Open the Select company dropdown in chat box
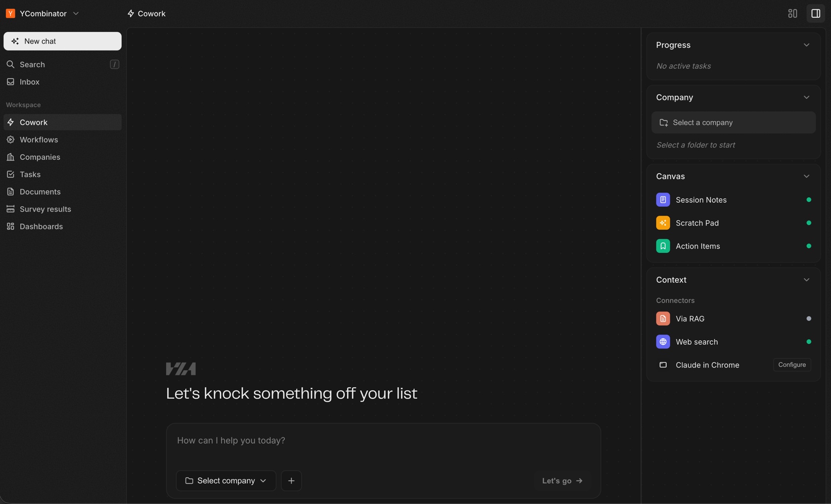 click(x=226, y=481)
